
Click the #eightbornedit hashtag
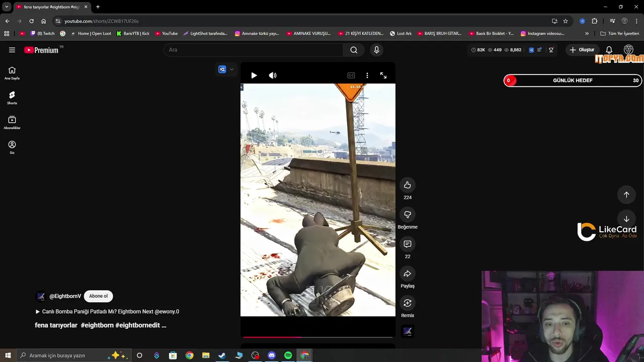coord(137,325)
